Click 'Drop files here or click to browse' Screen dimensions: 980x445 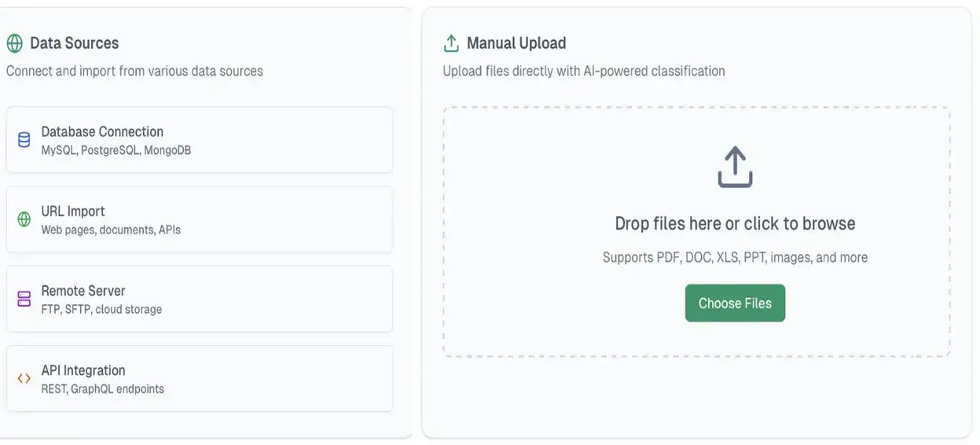[735, 223]
